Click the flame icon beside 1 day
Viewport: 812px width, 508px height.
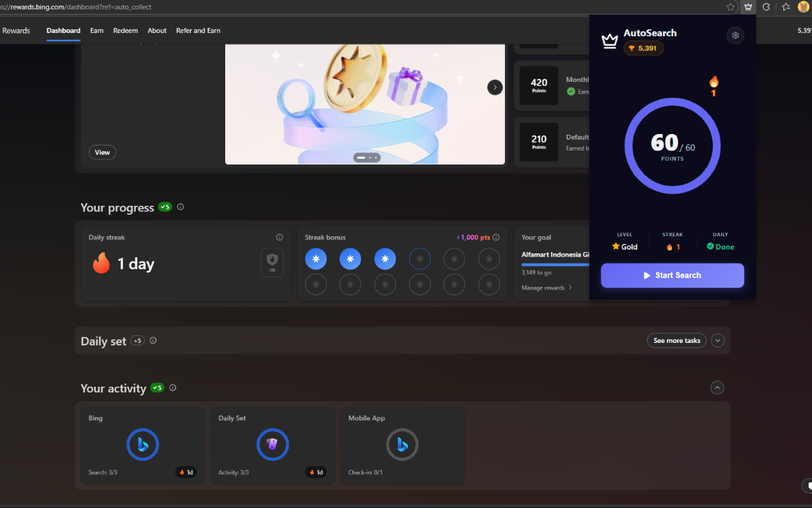(x=101, y=264)
